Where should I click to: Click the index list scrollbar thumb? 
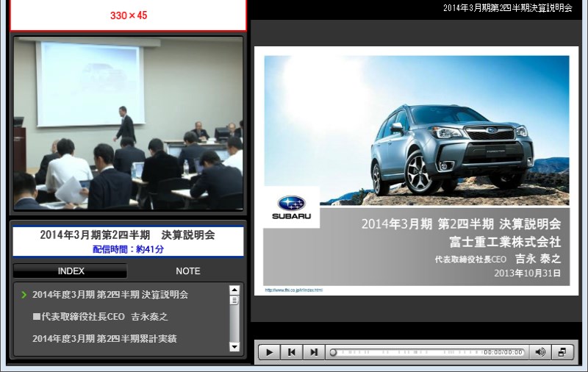(234, 301)
